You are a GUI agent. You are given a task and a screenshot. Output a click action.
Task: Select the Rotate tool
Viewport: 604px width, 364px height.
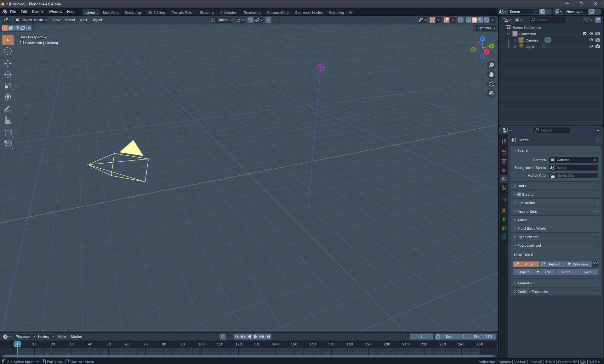(x=8, y=75)
